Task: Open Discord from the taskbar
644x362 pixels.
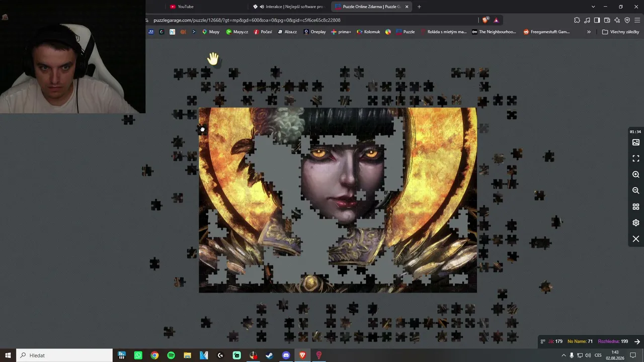Action: (x=286, y=355)
